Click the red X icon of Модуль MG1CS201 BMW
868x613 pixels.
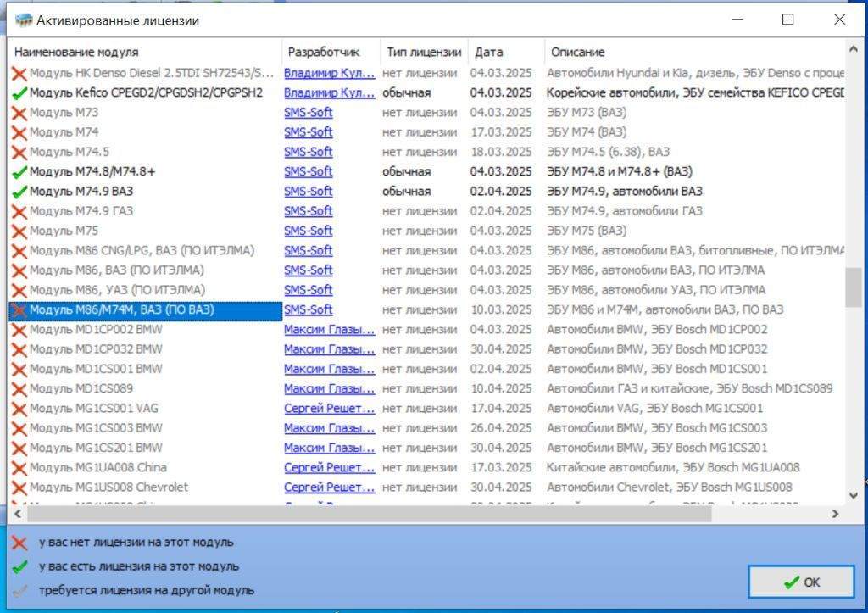(19, 449)
